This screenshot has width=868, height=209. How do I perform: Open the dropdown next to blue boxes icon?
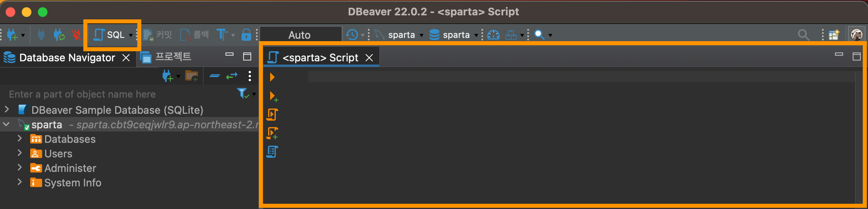522,36
